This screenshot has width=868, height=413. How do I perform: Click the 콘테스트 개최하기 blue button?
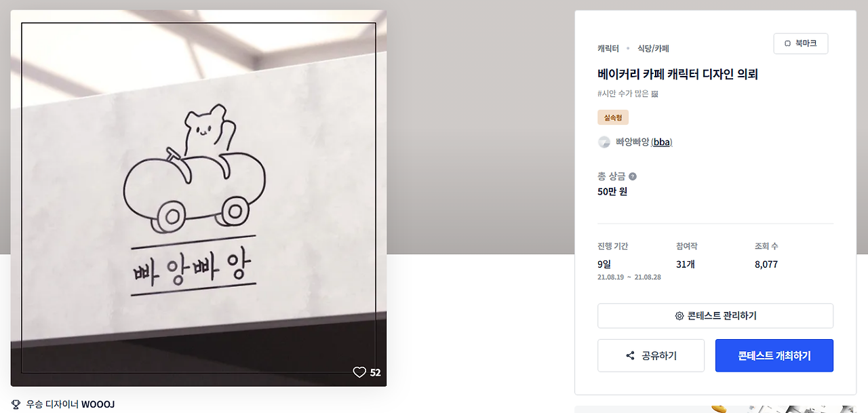[x=774, y=356]
